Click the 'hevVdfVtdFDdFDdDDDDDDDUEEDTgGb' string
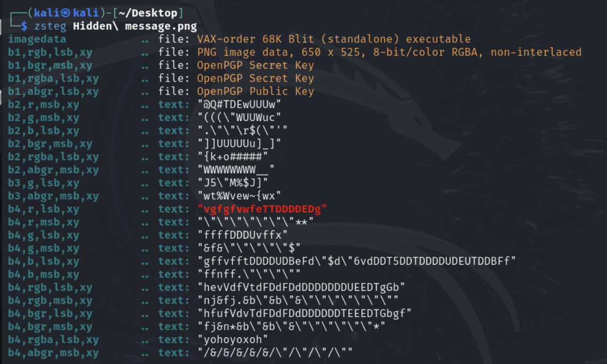 point(301,288)
